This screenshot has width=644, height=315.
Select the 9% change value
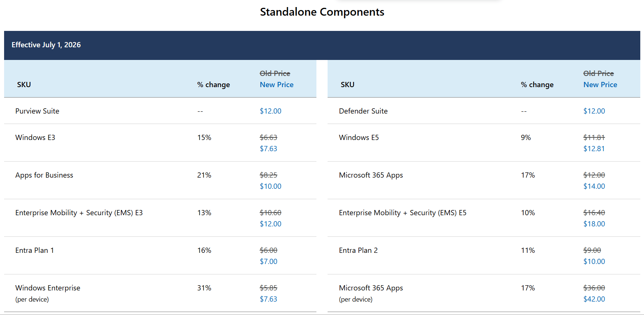tap(526, 137)
